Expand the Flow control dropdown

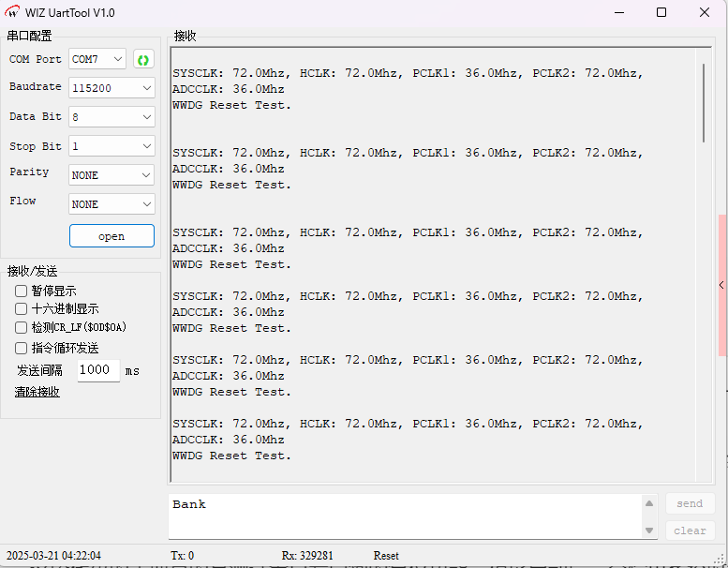tap(111, 204)
